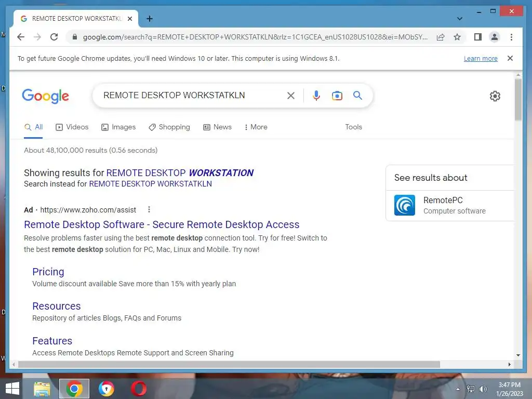Show hidden system tray icons
The width and height of the screenshot is (532, 399).
pos(458,389)
